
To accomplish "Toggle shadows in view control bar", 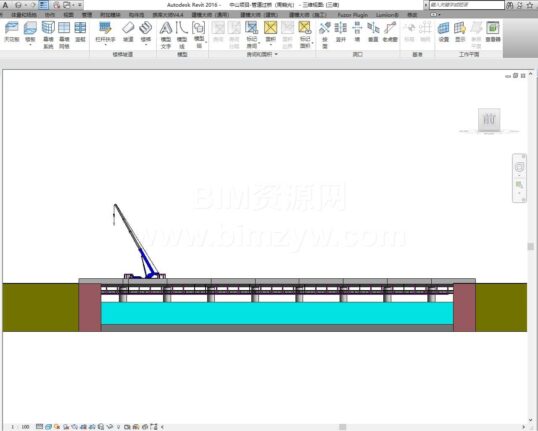I will click(x=66, y=427).
